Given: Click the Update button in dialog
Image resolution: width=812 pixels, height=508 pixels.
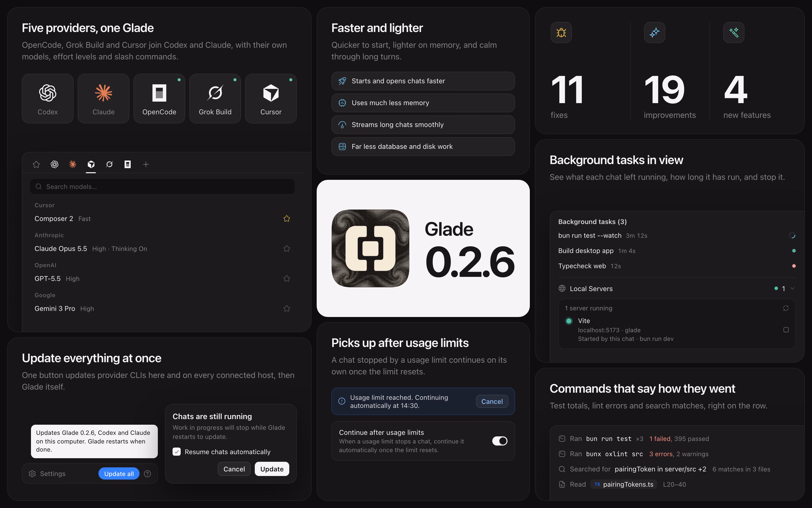Looking at the screenshot, I should (272, 469).
